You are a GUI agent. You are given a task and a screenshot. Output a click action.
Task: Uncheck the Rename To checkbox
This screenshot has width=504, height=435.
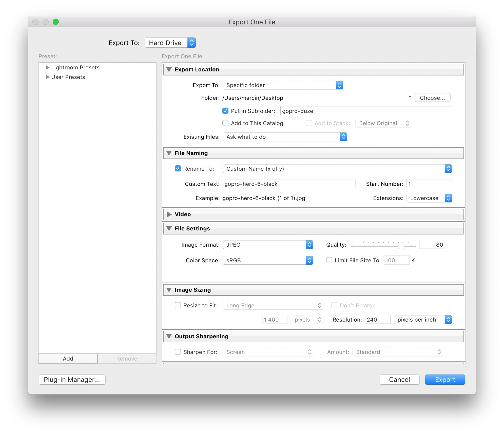[x=178, y=169]
